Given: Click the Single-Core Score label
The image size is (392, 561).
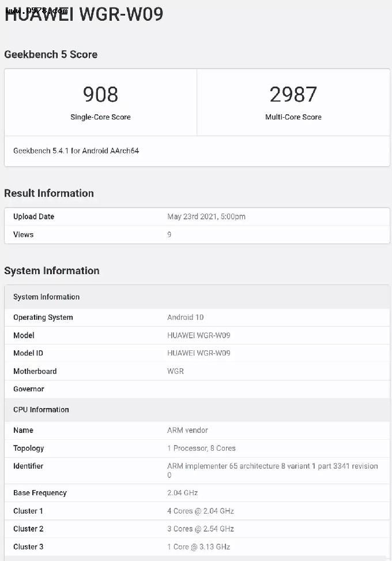Looking at the screenshot, I should (x=100, y=117).
